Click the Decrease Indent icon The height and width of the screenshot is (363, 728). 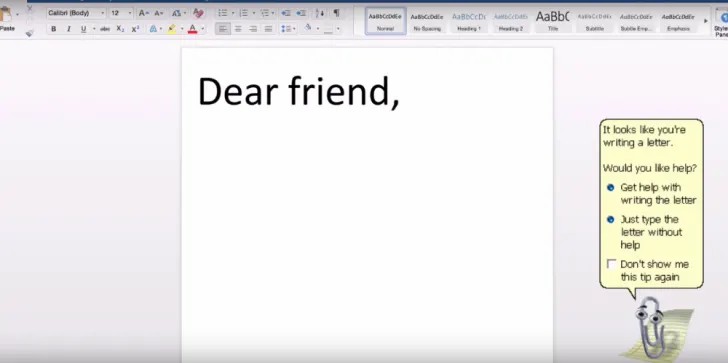coord(286,13)
